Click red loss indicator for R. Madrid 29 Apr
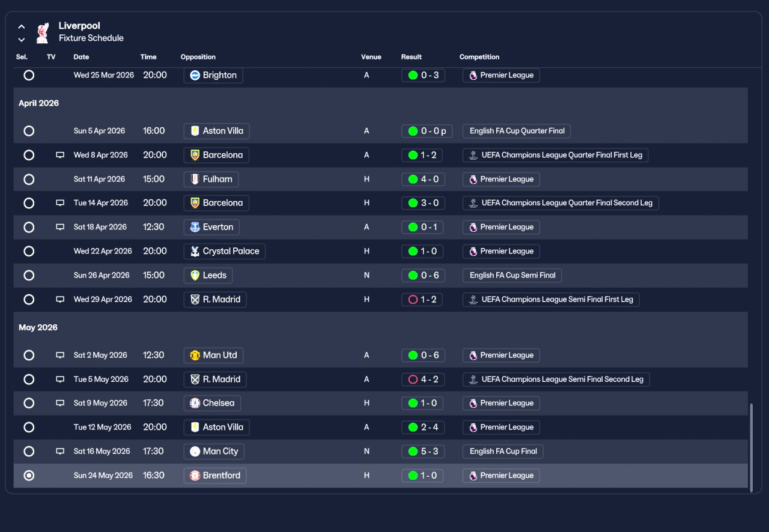 coord(413,299)
